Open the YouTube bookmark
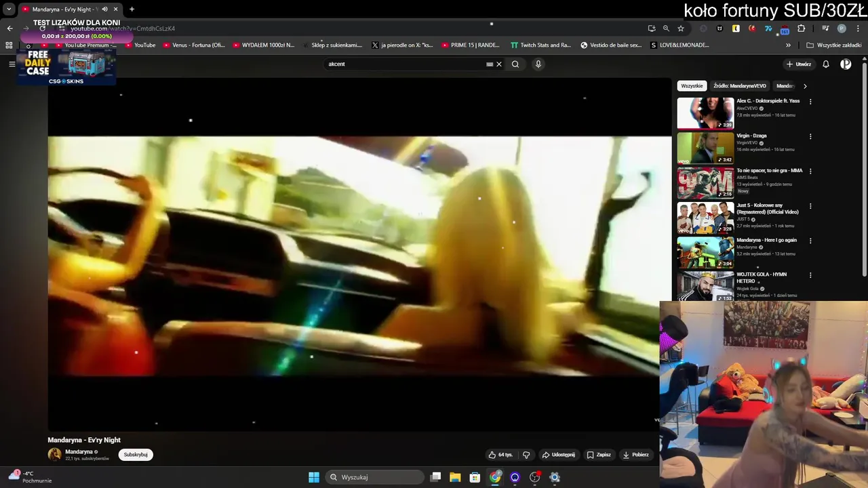 click(140, 45)
